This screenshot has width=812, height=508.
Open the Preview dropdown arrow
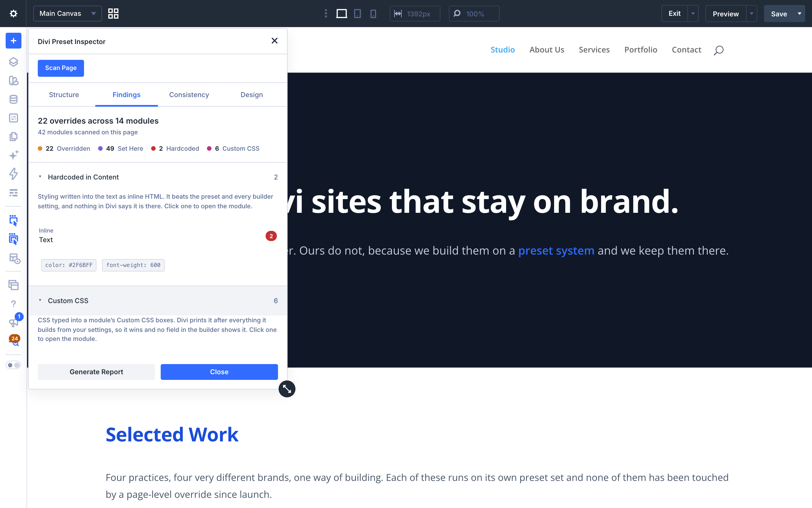coord(752,14)
